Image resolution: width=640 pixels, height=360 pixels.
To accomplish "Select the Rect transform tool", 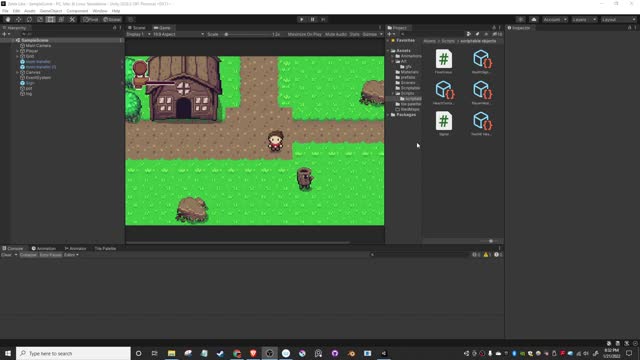I will pyautogui.click(x=51, y=20).
